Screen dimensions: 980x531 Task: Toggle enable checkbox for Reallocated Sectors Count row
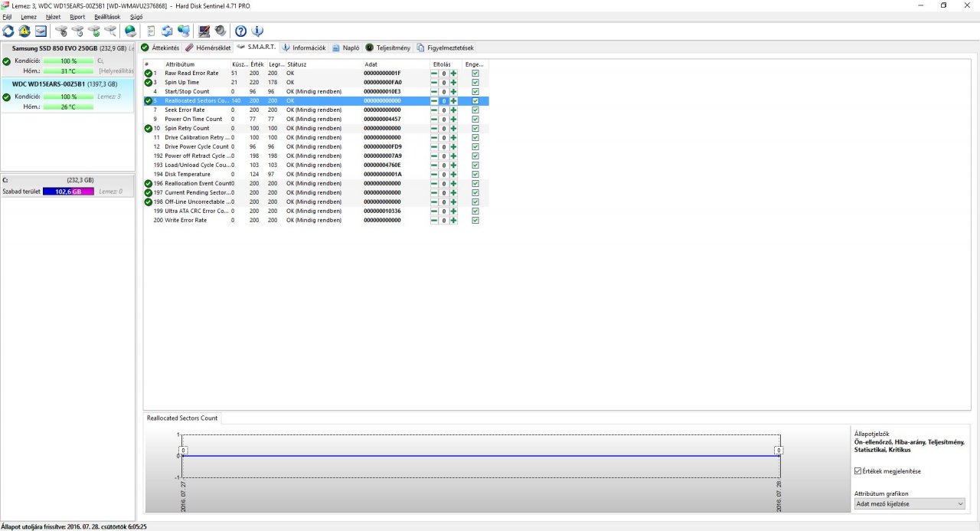click(x=475, y=101)
